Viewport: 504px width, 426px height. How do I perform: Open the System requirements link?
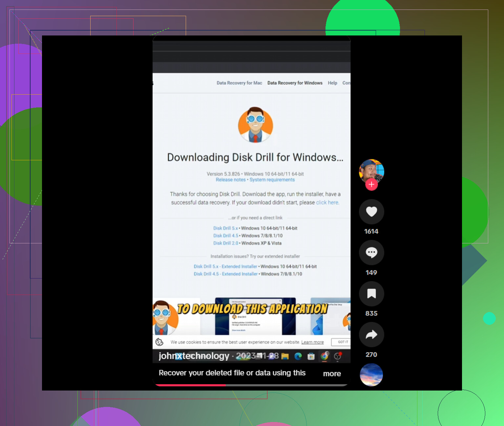(272, 180)
